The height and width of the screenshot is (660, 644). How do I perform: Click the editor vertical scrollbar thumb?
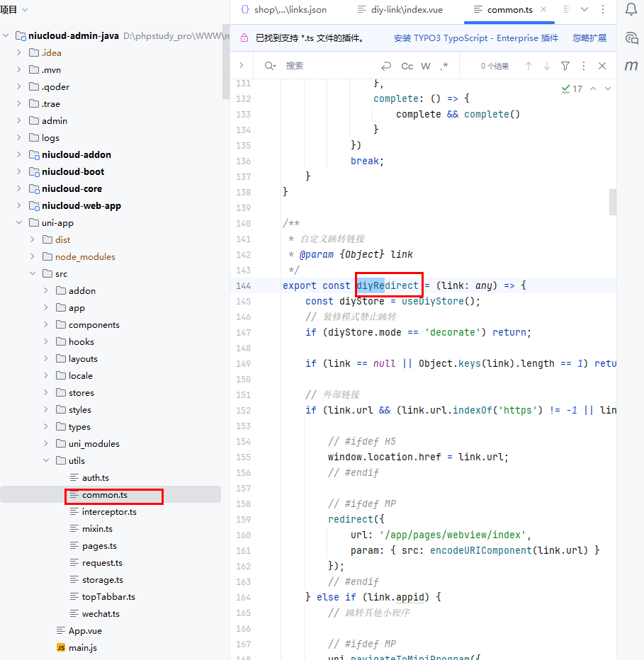[612, 201]
